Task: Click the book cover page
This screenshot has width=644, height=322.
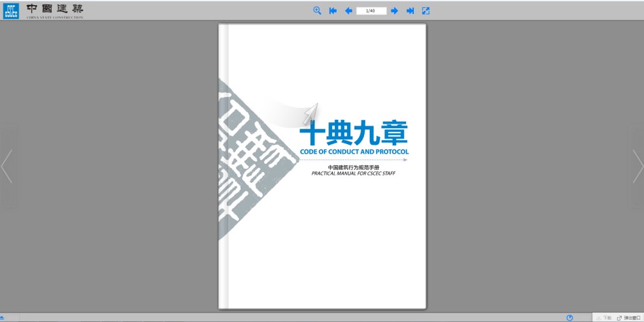Action: click(323, 166)
